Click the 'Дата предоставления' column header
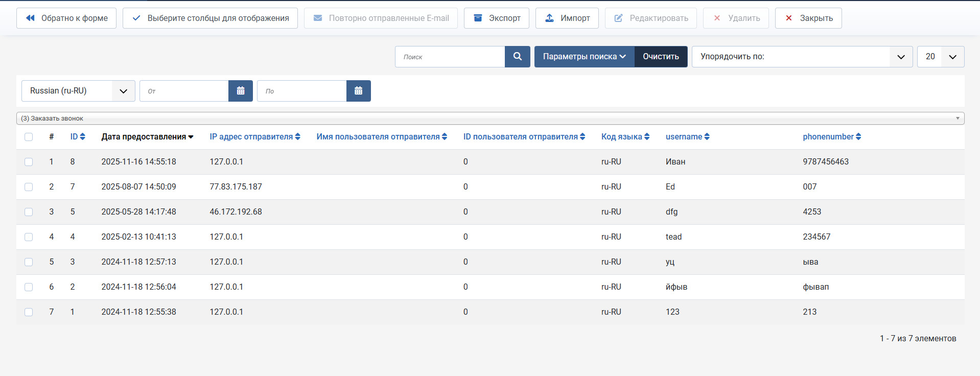The width and height of the screenshot is (980, 376). [x=144, y=137]
